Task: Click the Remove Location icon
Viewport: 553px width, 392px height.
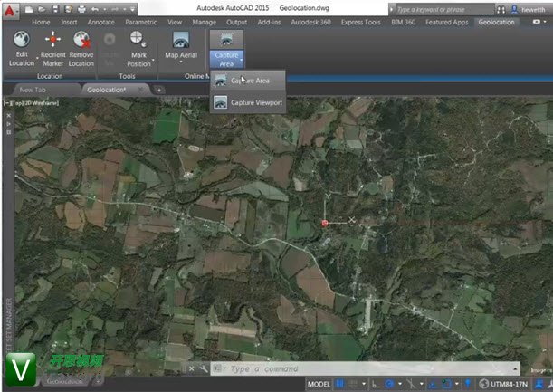Action: [81, 41]
